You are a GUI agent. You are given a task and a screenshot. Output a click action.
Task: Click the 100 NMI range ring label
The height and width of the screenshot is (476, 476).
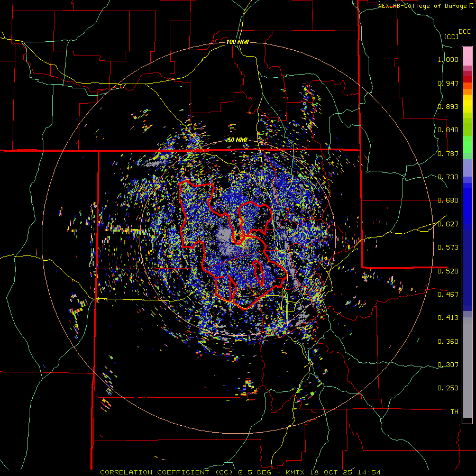(x=237, y=42)
